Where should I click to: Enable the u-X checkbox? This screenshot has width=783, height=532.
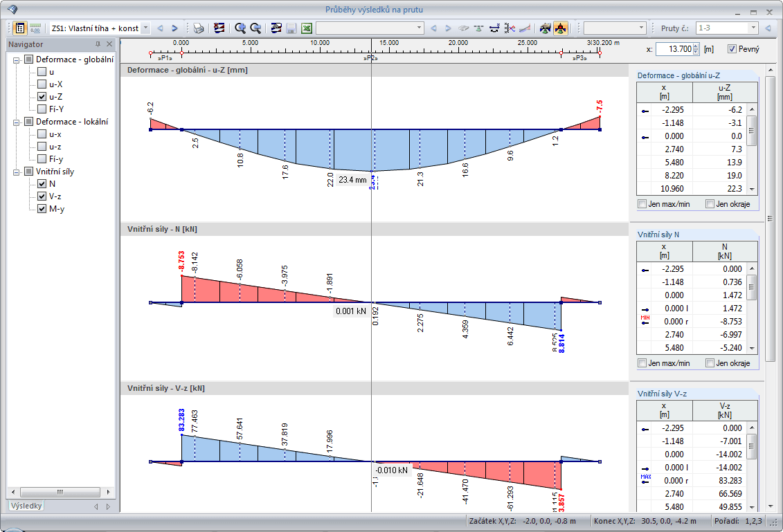[42, 84]
